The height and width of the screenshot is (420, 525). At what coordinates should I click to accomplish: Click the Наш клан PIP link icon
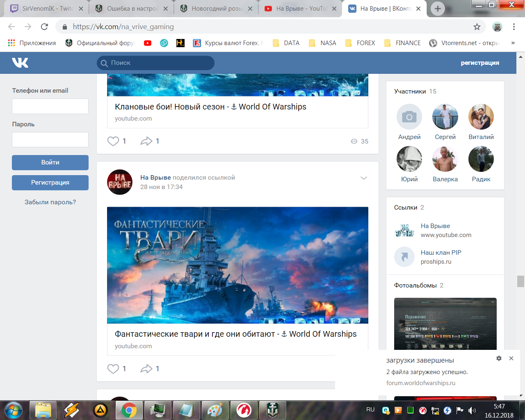404,257
